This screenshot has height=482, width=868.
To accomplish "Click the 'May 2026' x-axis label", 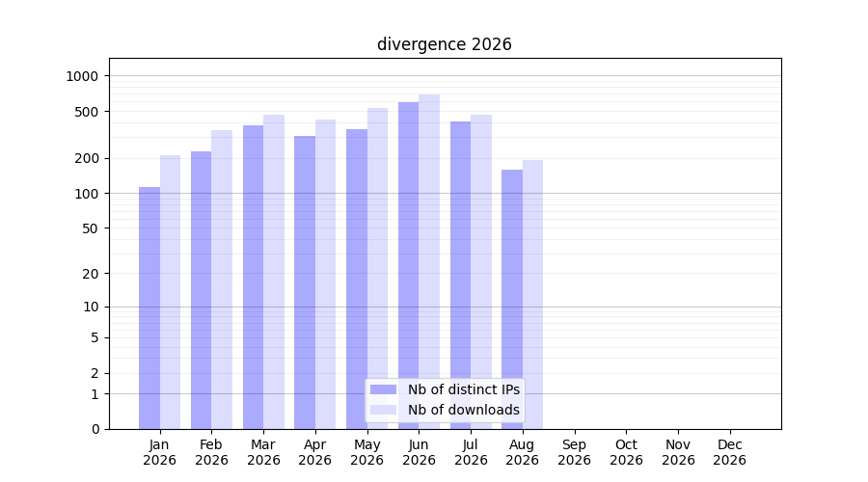I will 367,452.
